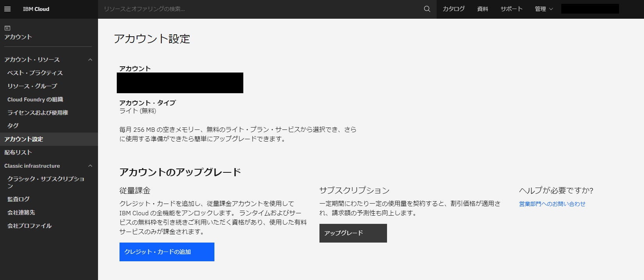The image size is (644, 280).
Task: Select アカウント設定 in sidebar
Action: pos(49,139)
